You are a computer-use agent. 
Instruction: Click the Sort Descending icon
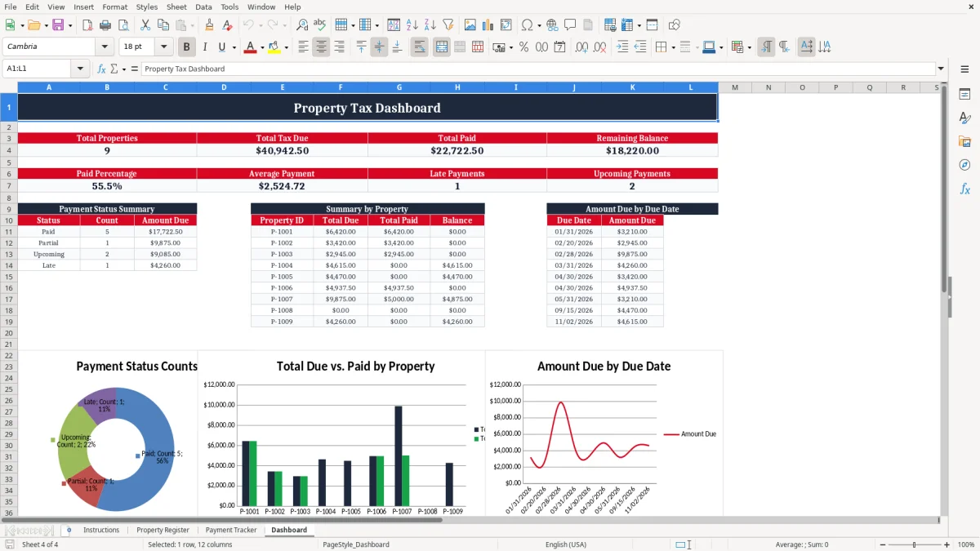(x=430, y=25)
